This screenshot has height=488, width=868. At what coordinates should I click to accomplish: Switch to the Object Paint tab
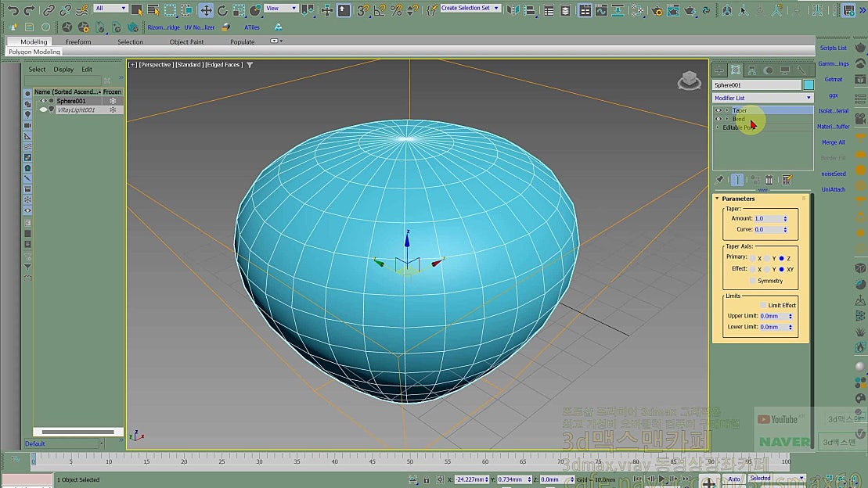pos(185,41)
